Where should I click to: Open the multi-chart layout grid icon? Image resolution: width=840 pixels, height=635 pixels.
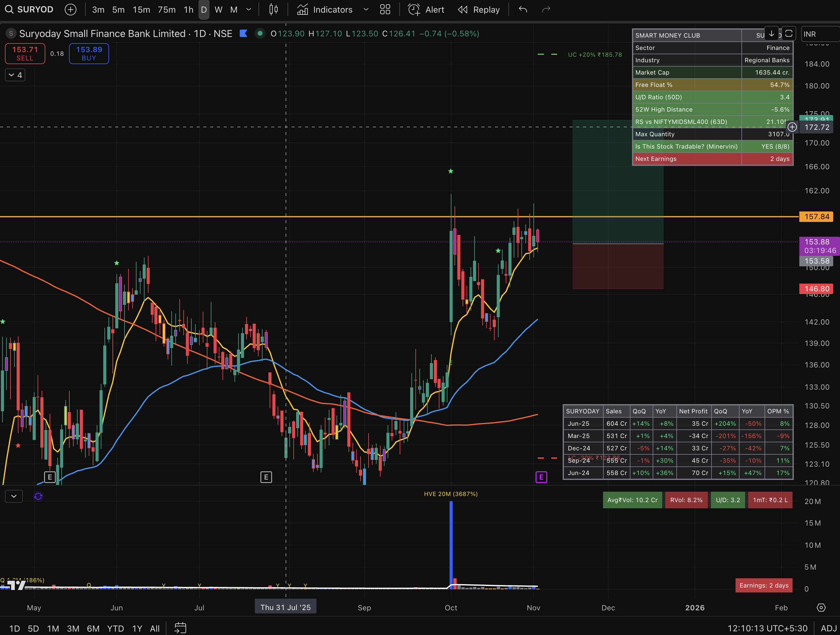(x=385, y=10)
